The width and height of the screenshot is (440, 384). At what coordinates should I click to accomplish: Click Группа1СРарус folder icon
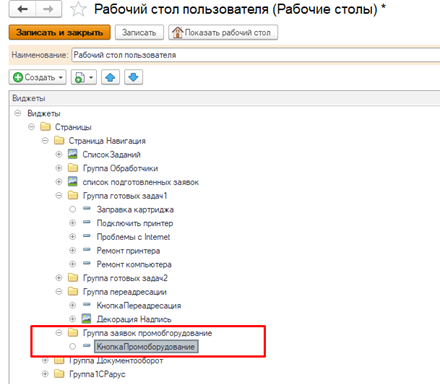coord(59,373)
